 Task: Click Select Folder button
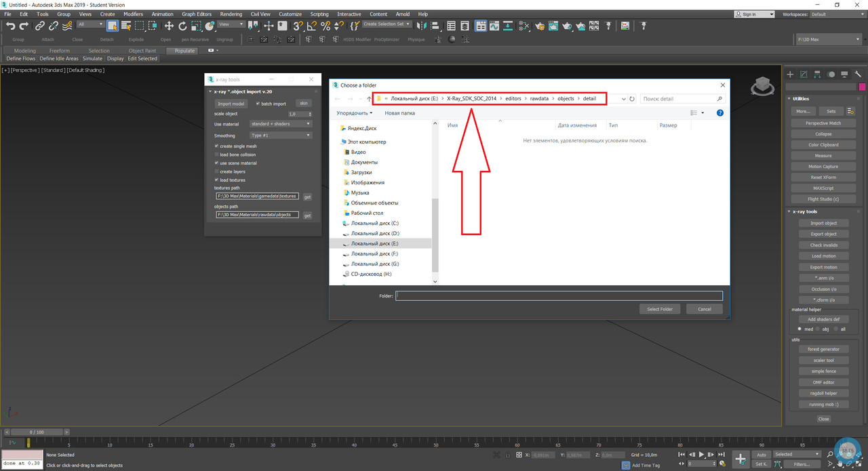pyautogui.click(x=660, y=309)
